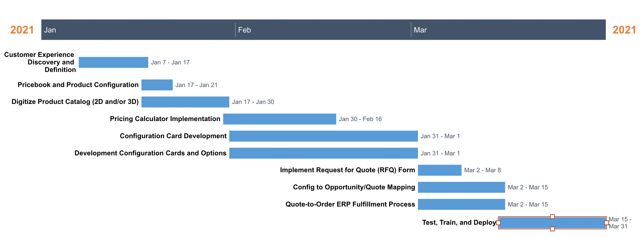Select the Customer Experience Discovery task bar
This screenshot has height=239, width=644.
coord(113,62)
